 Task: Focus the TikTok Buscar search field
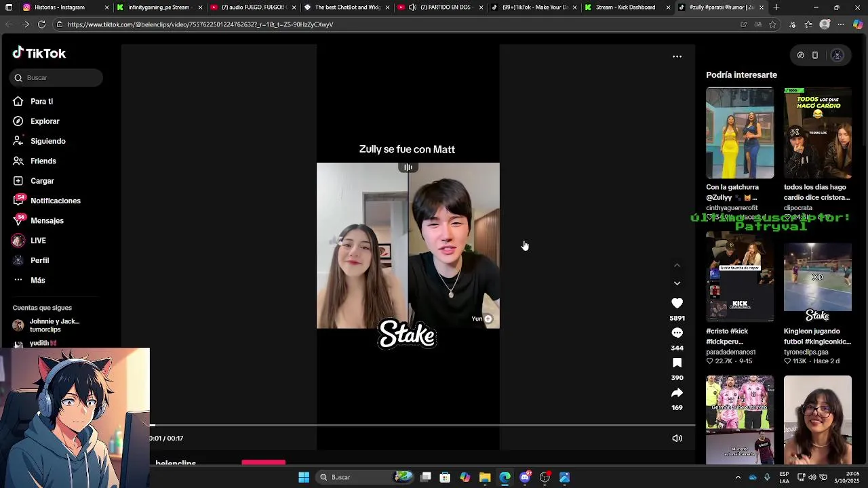pyautogui.click(x=56, y=78)
